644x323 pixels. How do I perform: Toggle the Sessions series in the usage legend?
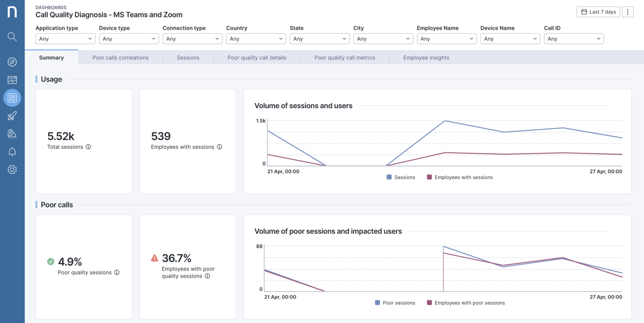tap(400, 177)
